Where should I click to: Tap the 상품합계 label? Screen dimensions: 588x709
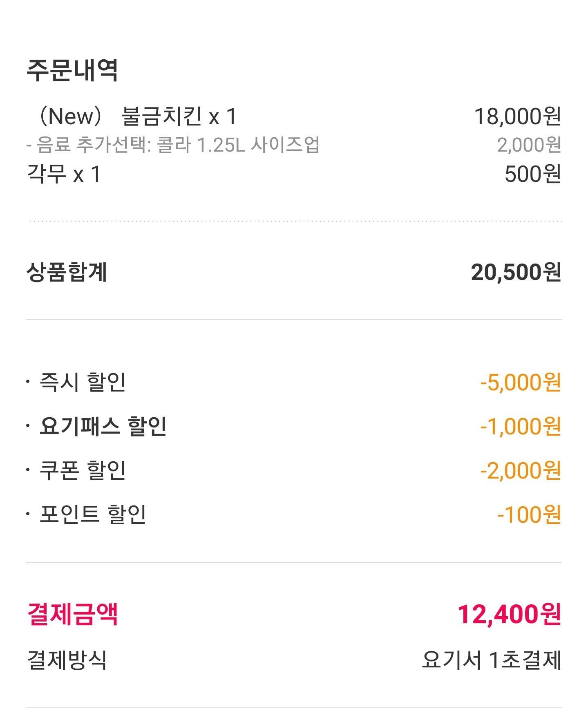[x=67, y=272]
